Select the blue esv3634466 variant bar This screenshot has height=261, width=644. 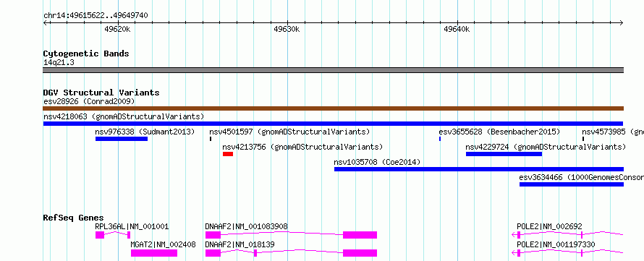click(572, 184)
